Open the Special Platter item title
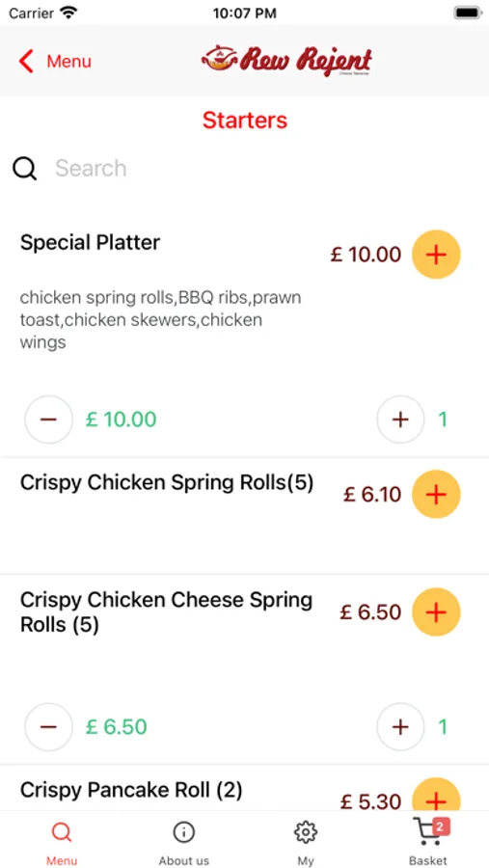 [91, 242]
